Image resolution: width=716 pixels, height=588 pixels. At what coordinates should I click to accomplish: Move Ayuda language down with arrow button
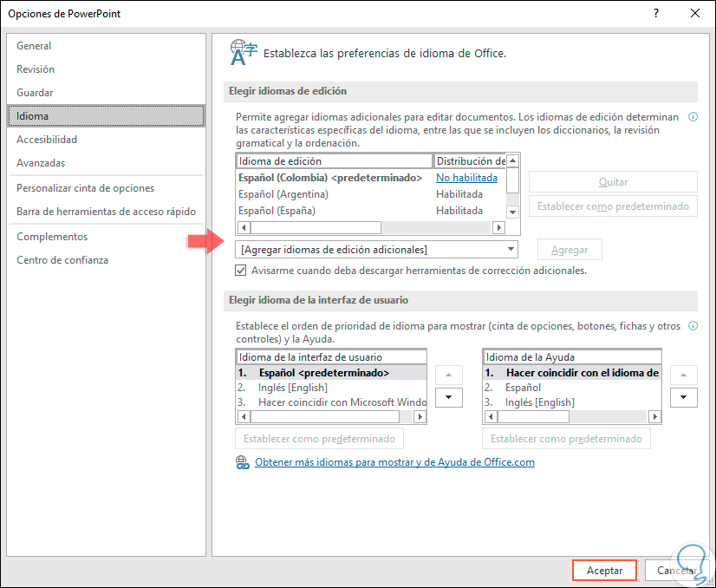pos(684,397)
